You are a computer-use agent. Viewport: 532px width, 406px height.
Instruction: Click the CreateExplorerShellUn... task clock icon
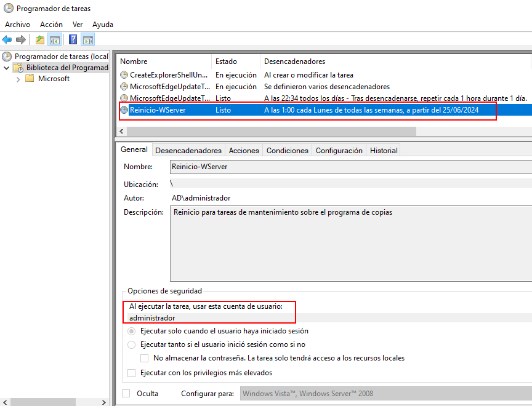click(x=124, y=75)
